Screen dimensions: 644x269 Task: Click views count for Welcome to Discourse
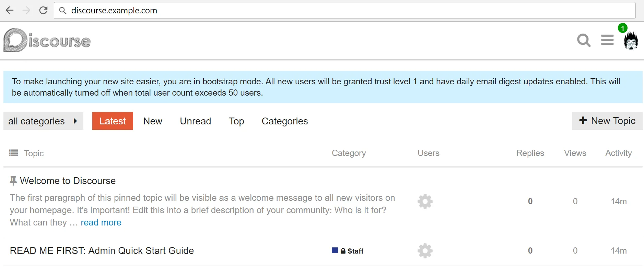point(575,201)
